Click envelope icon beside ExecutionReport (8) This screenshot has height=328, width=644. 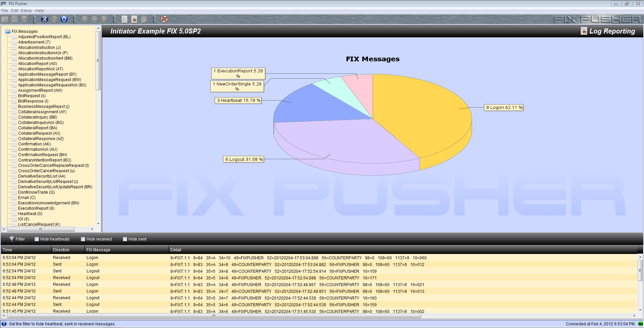pos(14,208)
